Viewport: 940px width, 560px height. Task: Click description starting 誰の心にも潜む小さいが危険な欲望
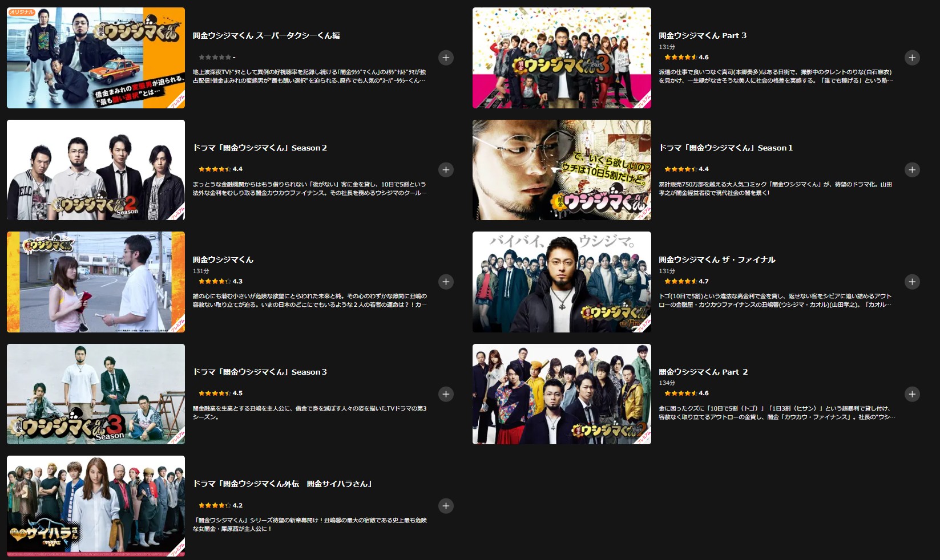pos(310,301)
